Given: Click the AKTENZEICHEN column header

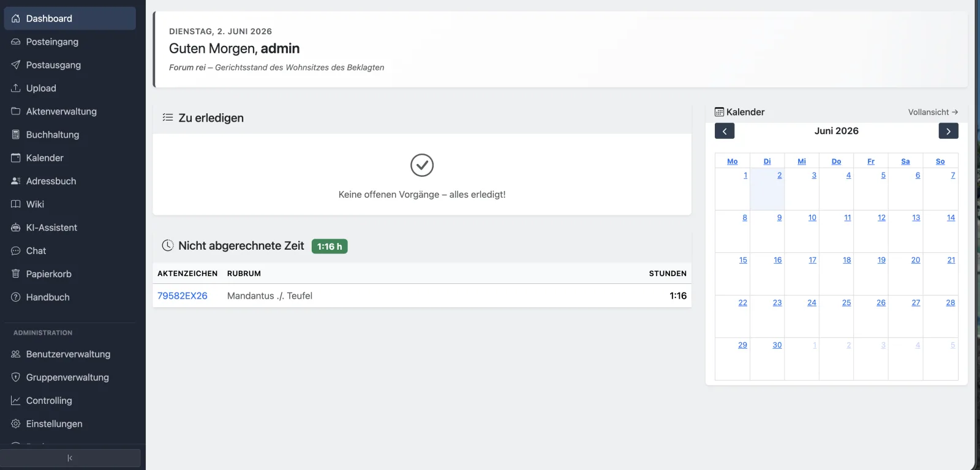Looking at the screenshot, I should point(187,274).
